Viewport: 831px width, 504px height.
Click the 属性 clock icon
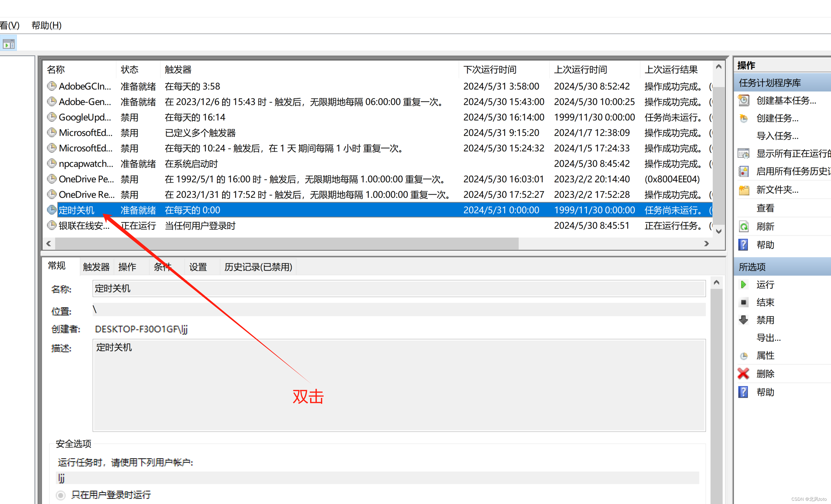(x=744, y=356)
